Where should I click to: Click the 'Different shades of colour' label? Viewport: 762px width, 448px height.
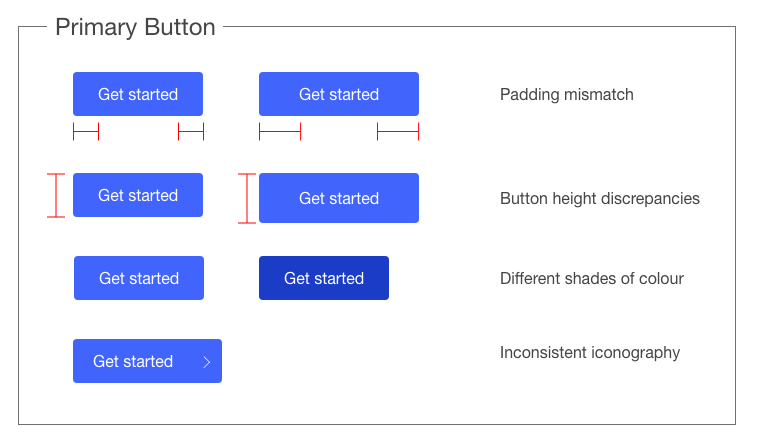tap(591, 278)
